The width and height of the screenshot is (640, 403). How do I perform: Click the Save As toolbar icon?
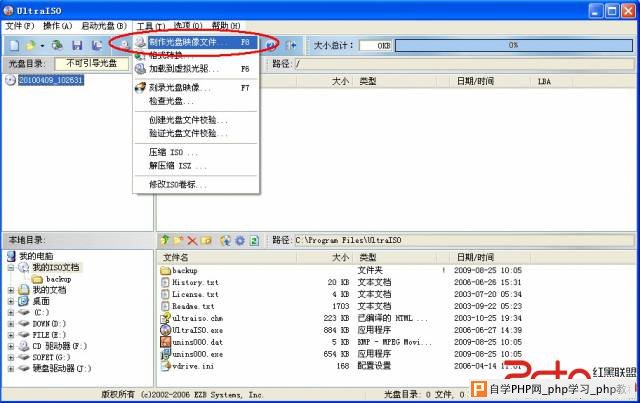click(x=97, y=45)
